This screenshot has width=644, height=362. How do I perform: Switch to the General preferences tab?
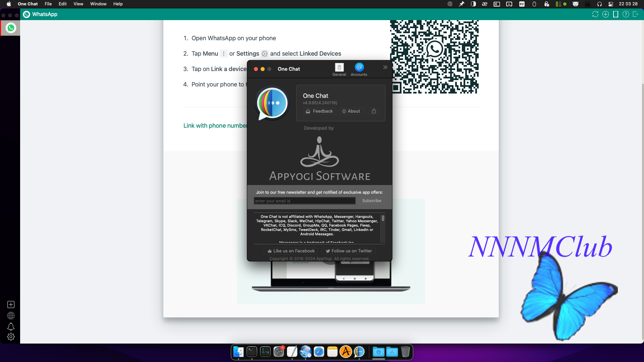[x=339, y=70]
